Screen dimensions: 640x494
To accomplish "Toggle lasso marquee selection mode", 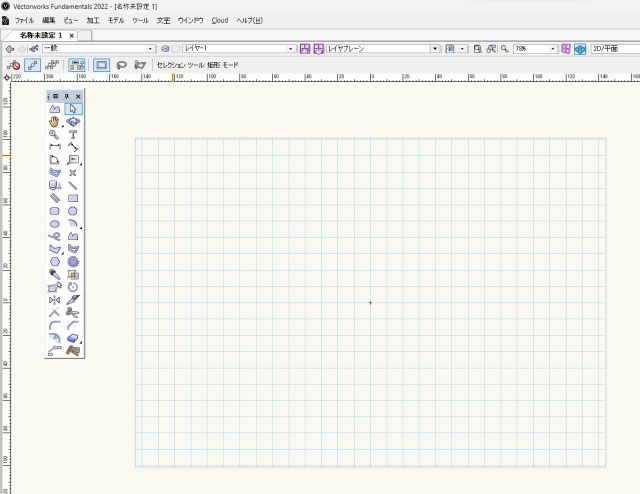I will pos(121,65).
